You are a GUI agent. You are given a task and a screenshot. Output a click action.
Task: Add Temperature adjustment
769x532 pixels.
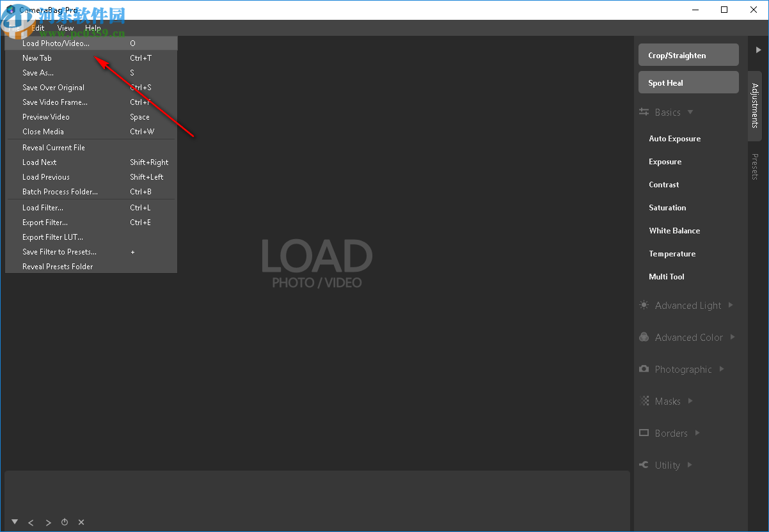[672, 254]
